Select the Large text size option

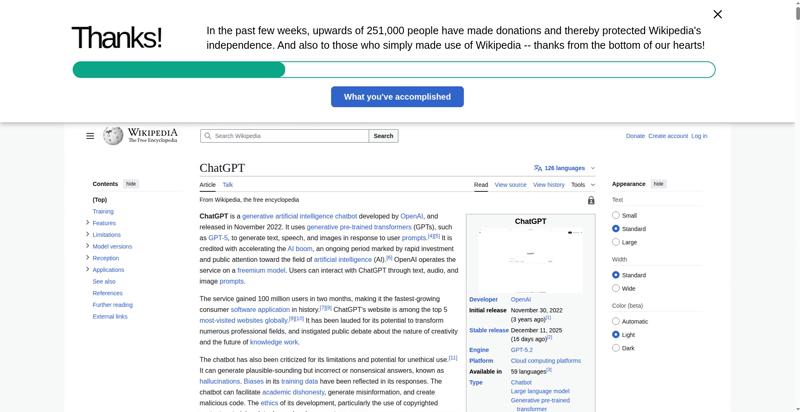616,242
